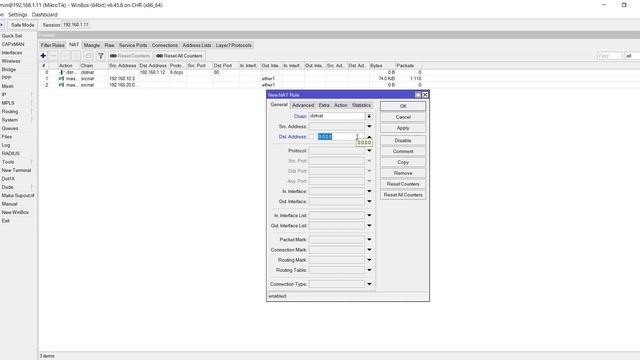Click Cancel in New NAT Rule
The width and height of the screenshot is (640, 360).
pos(403,117)
